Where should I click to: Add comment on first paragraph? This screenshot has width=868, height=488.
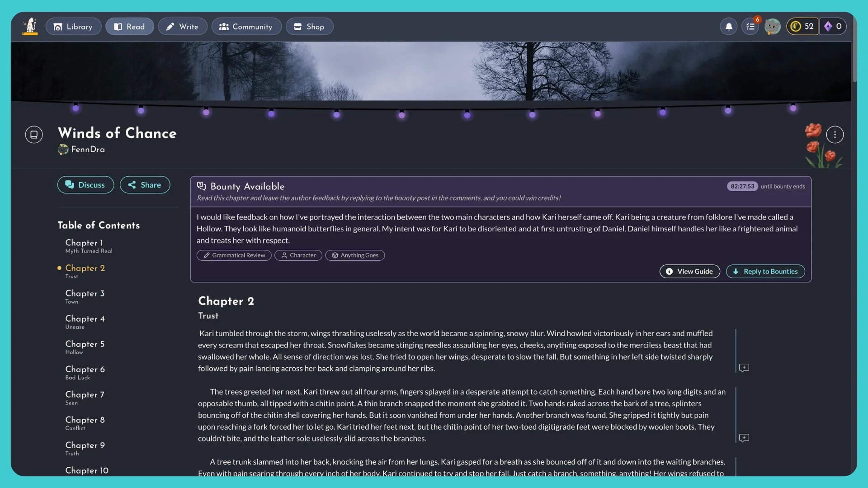[744, 368]
